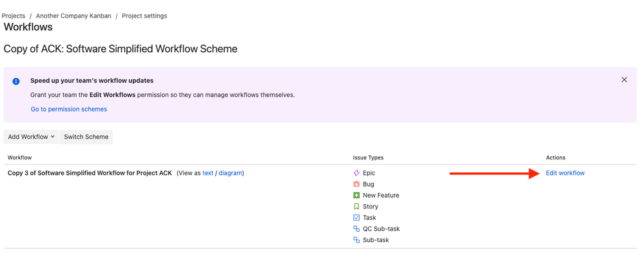Screen dimensions: 644x257
Task: Follow the Go to permission schemes link
Action: 69,109
